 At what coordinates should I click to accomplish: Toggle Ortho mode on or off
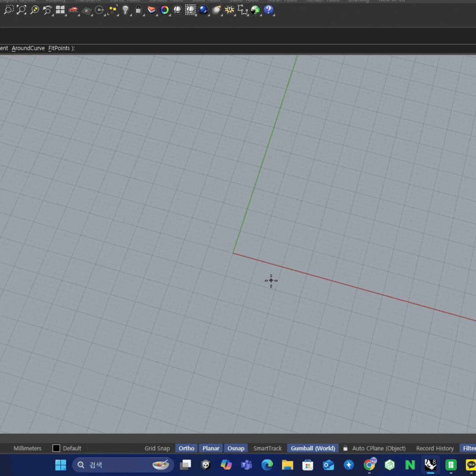click(x=186, y=448)
